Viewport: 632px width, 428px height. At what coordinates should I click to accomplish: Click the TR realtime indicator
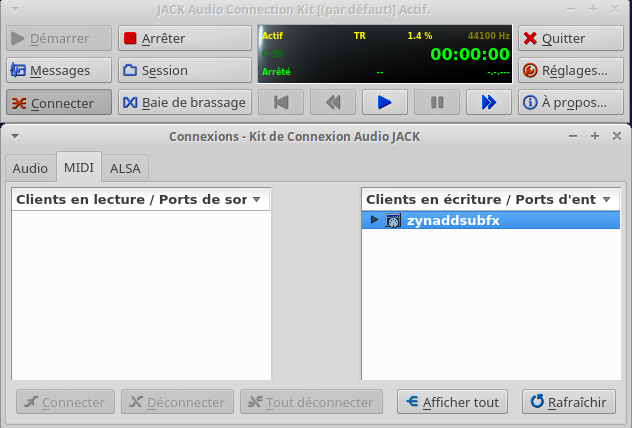click(x=360, y=35)
